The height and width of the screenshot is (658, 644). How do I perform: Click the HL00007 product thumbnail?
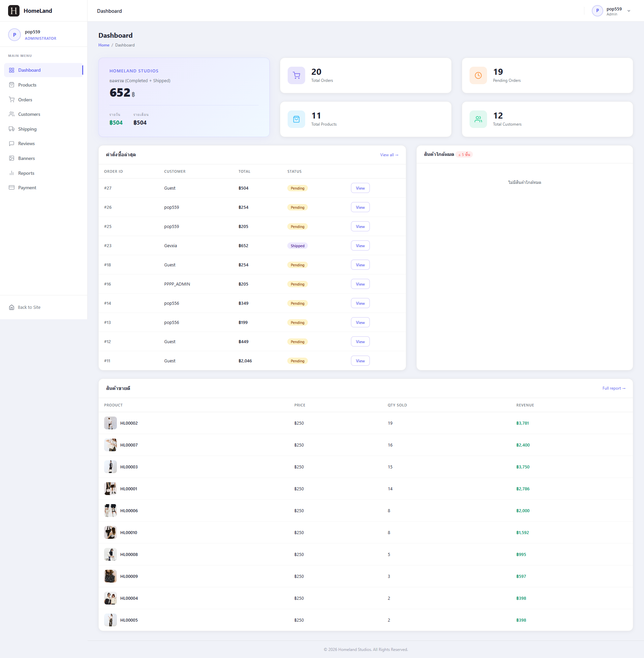point(110,445)
